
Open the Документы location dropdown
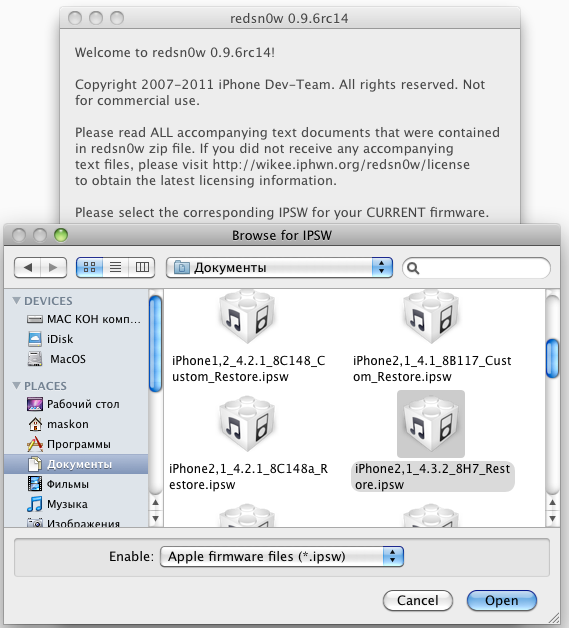coord(279,267)
